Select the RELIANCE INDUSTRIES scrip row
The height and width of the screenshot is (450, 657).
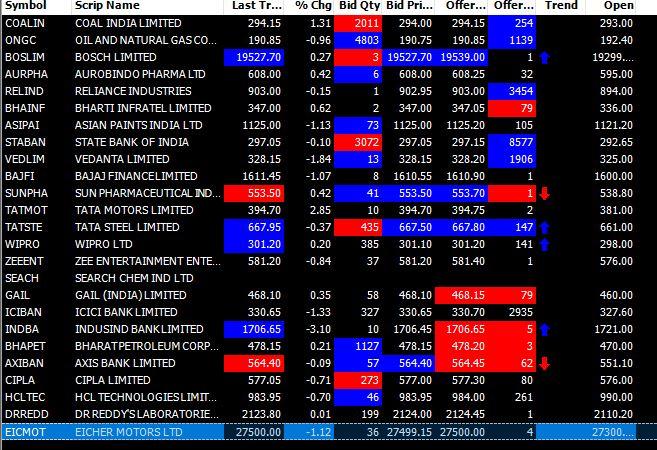(319, 91)
